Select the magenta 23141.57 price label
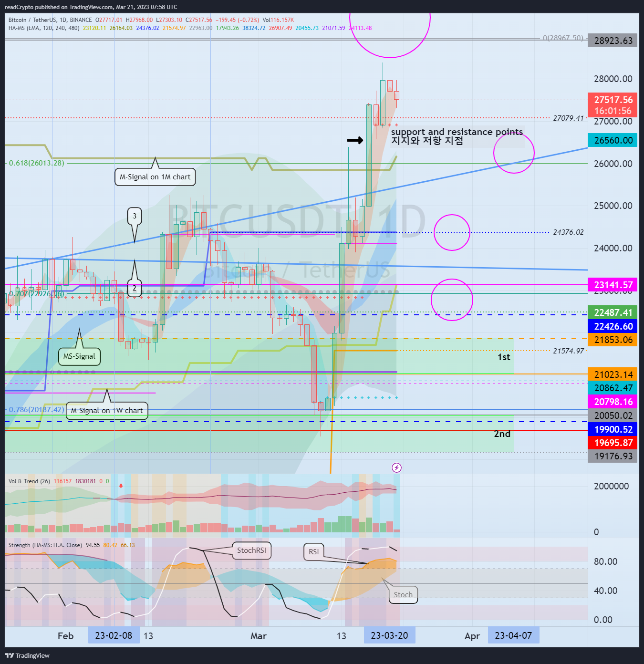 (x=613, y=285)
